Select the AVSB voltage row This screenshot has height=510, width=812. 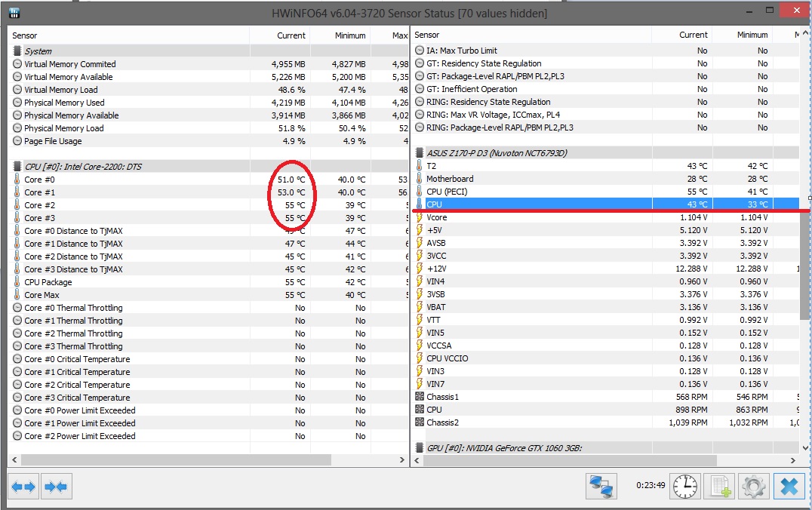click(x=606, y=243)
